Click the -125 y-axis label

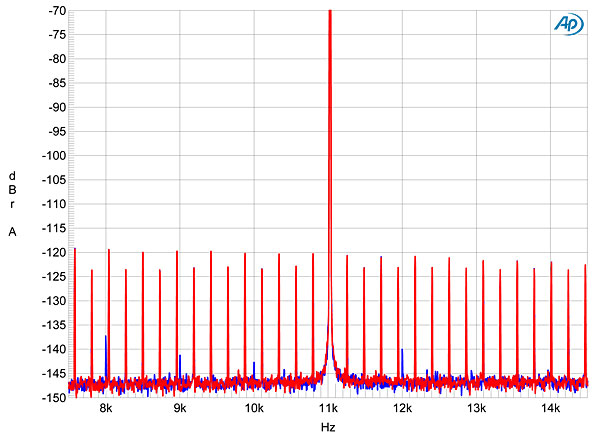coord(54,277)
